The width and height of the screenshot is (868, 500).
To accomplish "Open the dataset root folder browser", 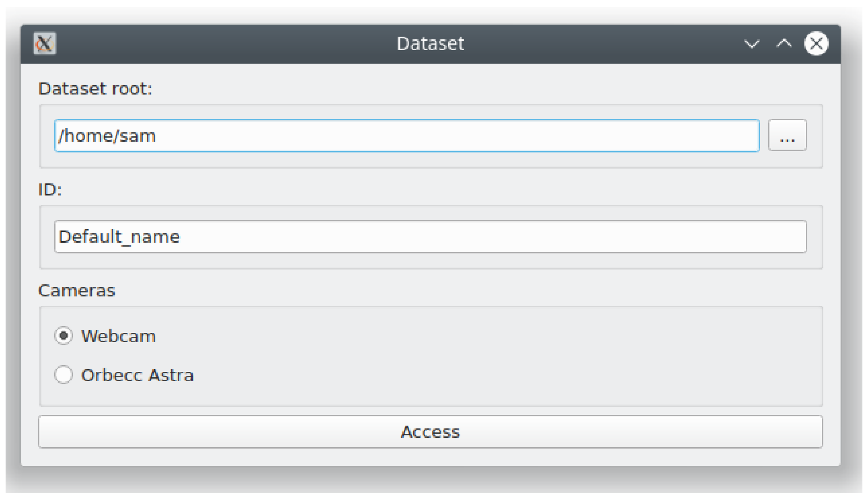I will click(787, 135).
